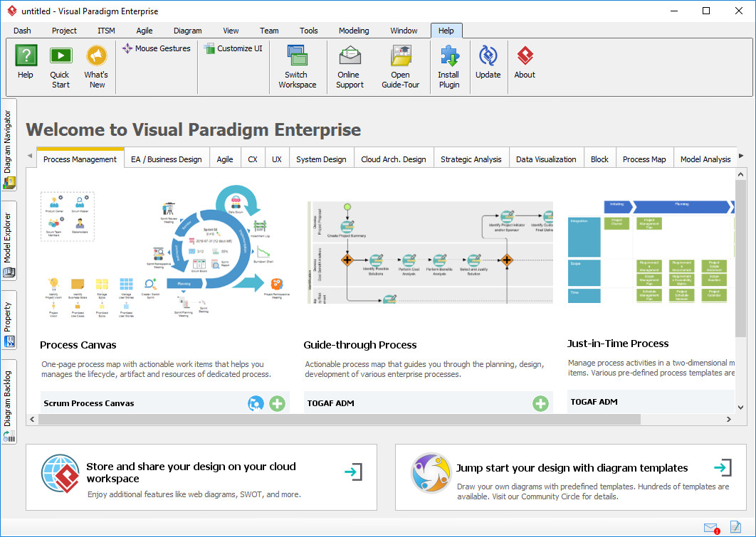The image size is (756, 537).
Task: Open Customize UI option
Action: [233, 48]
